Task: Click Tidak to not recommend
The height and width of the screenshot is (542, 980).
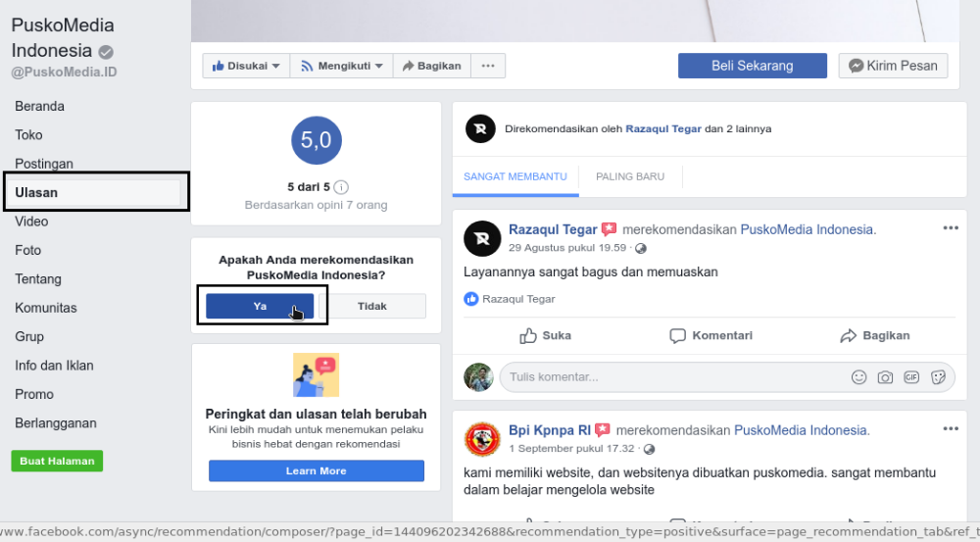Action: (372, 307)
